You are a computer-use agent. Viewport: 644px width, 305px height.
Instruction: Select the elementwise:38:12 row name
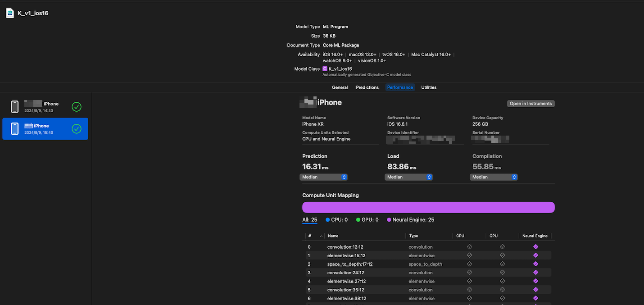tap(347, 298)
